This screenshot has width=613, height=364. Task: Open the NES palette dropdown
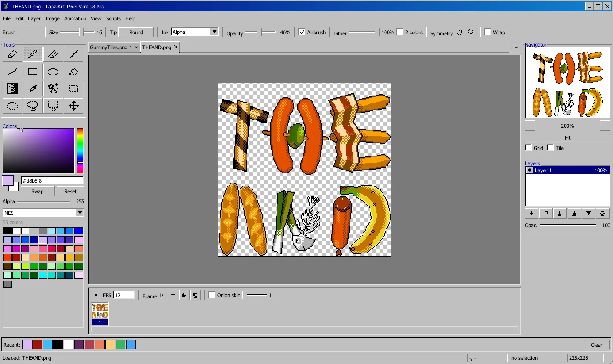point(80,213)
